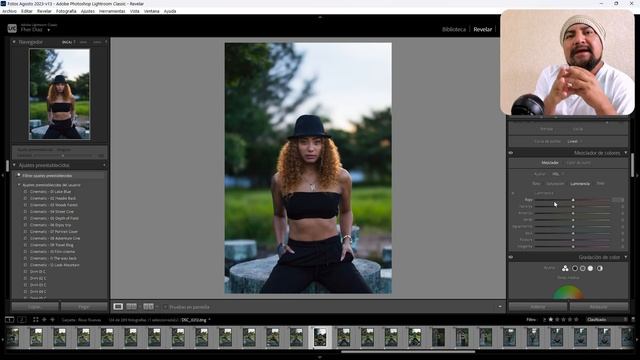Toggle the Mezclador de colores panel visibility eye
Screen dimensions: 640x360
coord(511,153)
